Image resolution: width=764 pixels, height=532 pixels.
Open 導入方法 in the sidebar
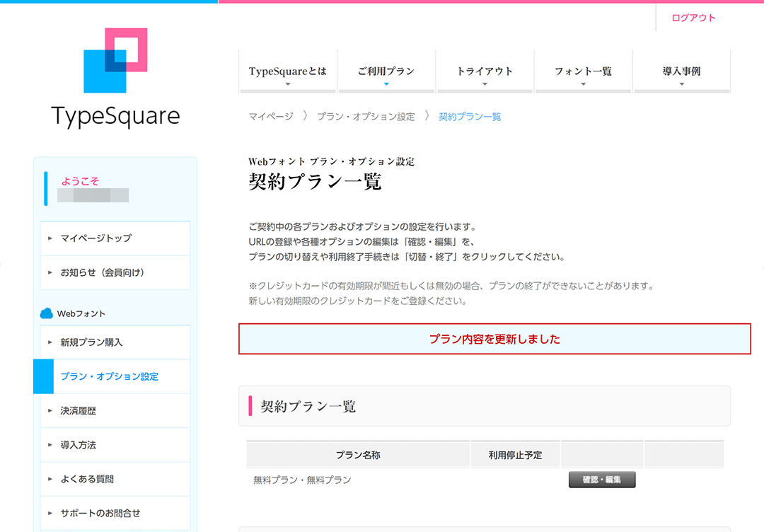115,445
